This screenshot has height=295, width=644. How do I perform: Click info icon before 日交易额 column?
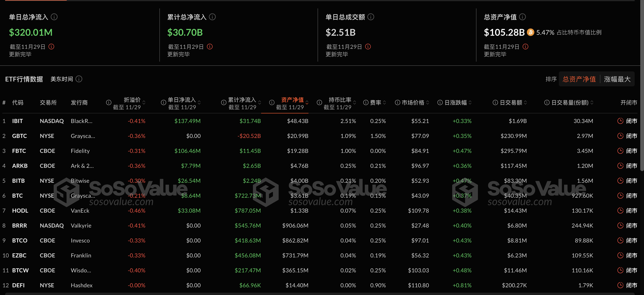495,102
